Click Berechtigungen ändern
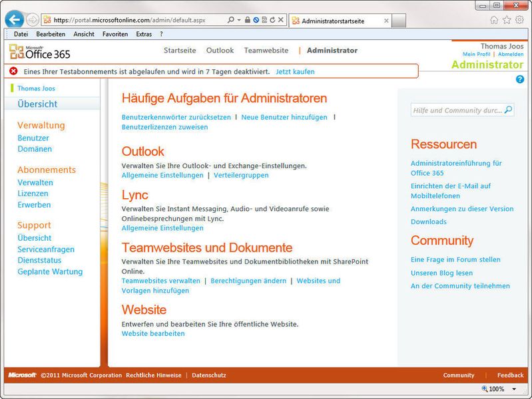 pos(248,281)
